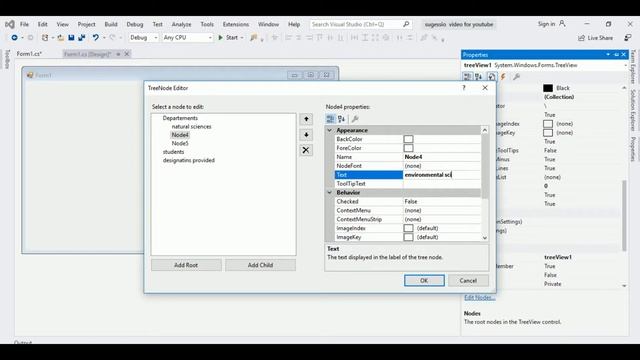Image resolution: width=640 pixels, height=360 pixels.
Task: Select the ContextMenuStrip property row
Action: 408,219
